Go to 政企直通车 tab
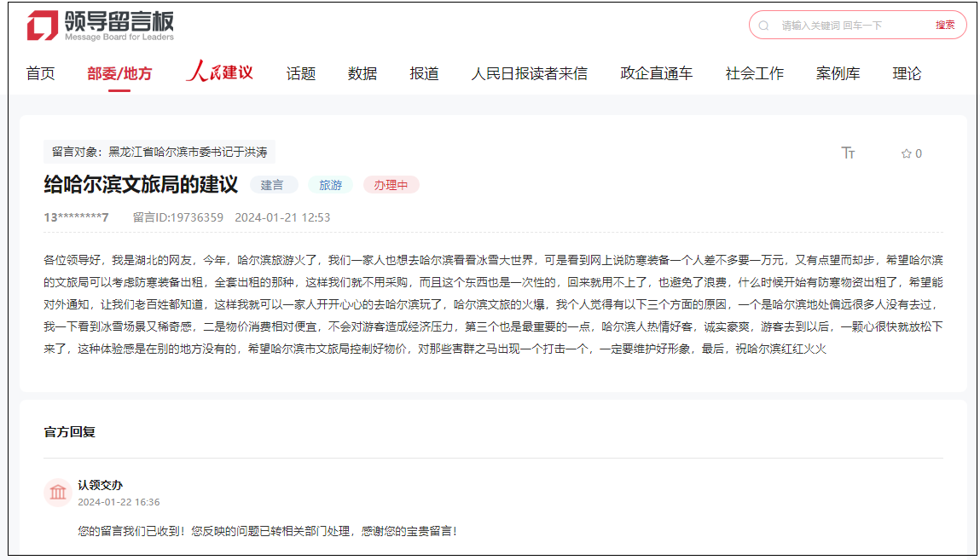980x560 pixels. tap(656, 73)
